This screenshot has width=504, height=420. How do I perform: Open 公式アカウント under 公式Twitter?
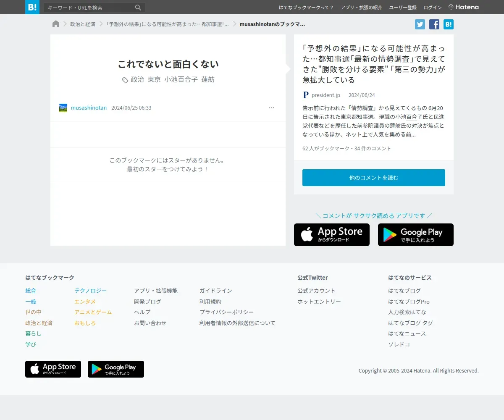click(316, 291)
